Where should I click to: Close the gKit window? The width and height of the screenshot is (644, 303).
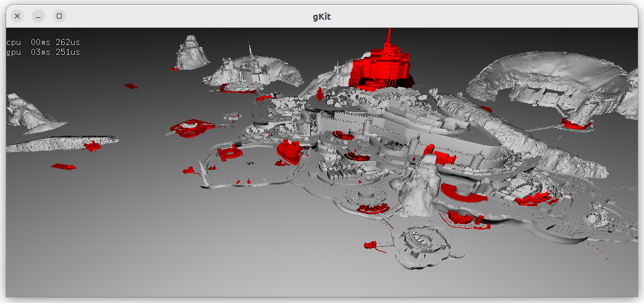[x=17, y=16]
